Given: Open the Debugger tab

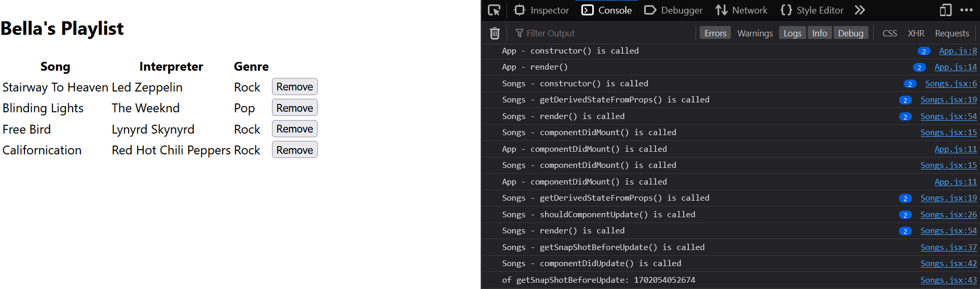Looking at the screenshot, I should point(673,10).
